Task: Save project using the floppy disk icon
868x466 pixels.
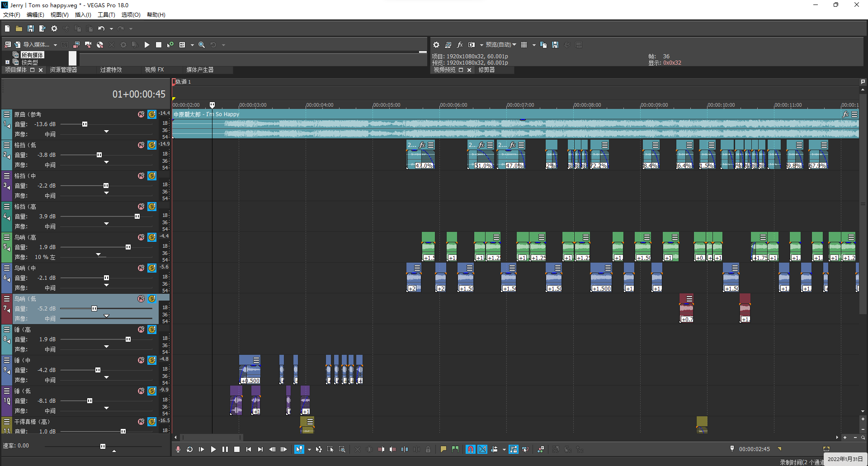Action: [x=31, y=28]
